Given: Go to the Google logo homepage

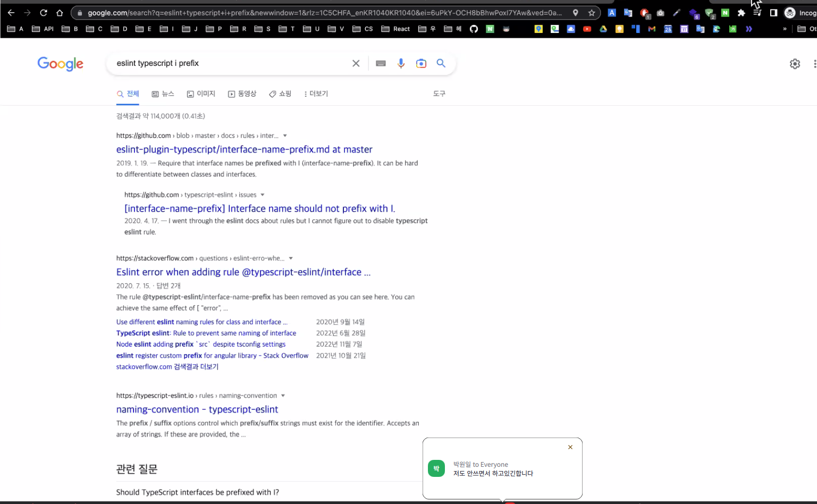Looking at the screenshot, I should 61,64.
